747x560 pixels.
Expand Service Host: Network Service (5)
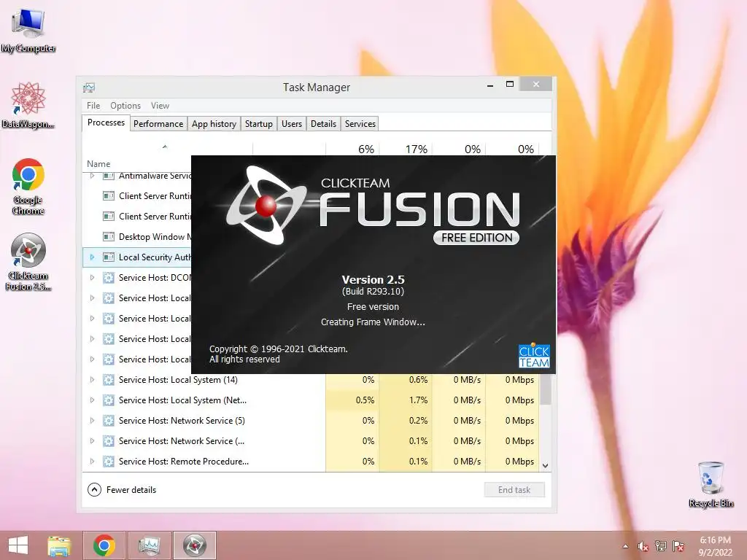click(92, 421)
